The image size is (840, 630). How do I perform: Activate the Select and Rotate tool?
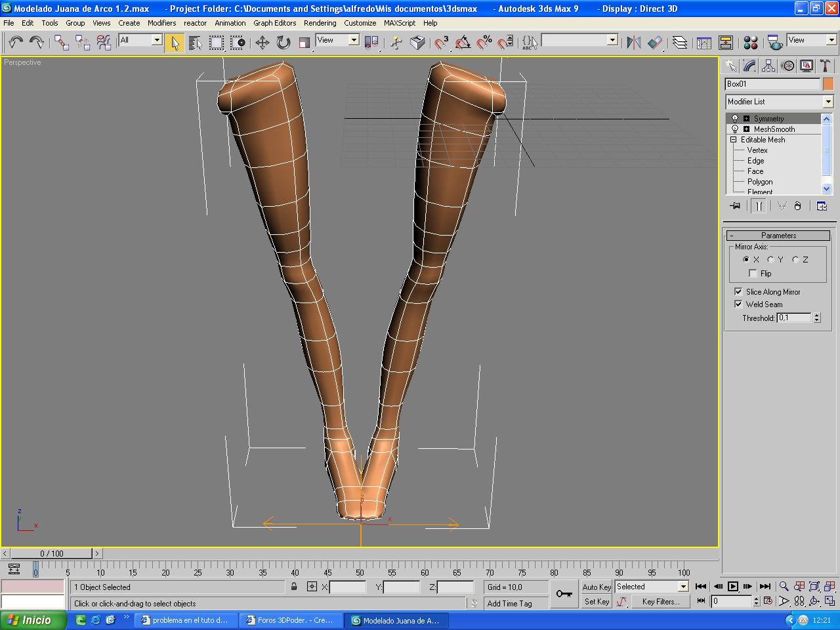(x=283, y=43)
